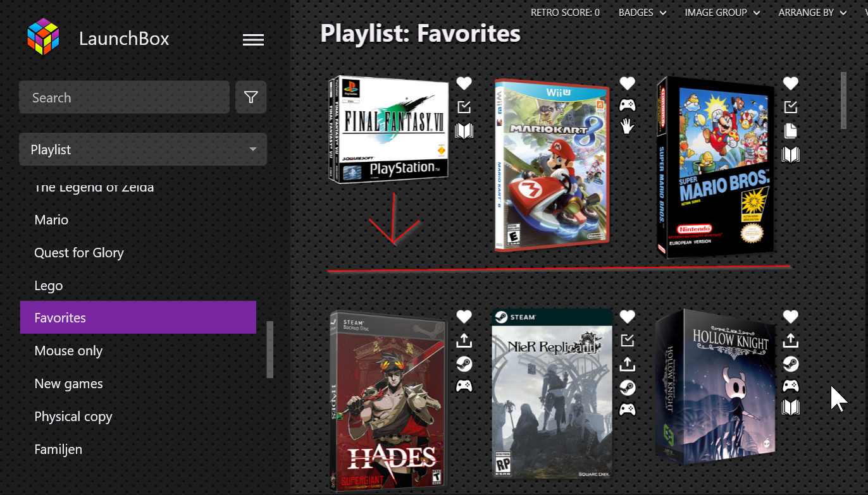Click the hand badge on Mario Kart 8

tap(627, 126)
